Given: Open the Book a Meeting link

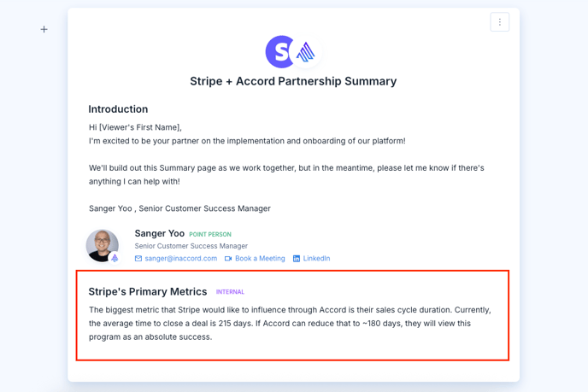Looking at the screenshot, I should click(260, 259).
